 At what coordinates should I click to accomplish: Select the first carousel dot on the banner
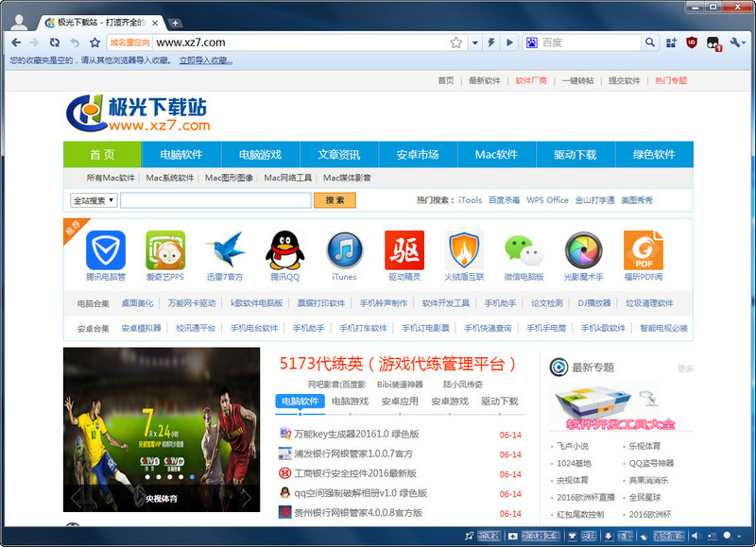[147, 477]
